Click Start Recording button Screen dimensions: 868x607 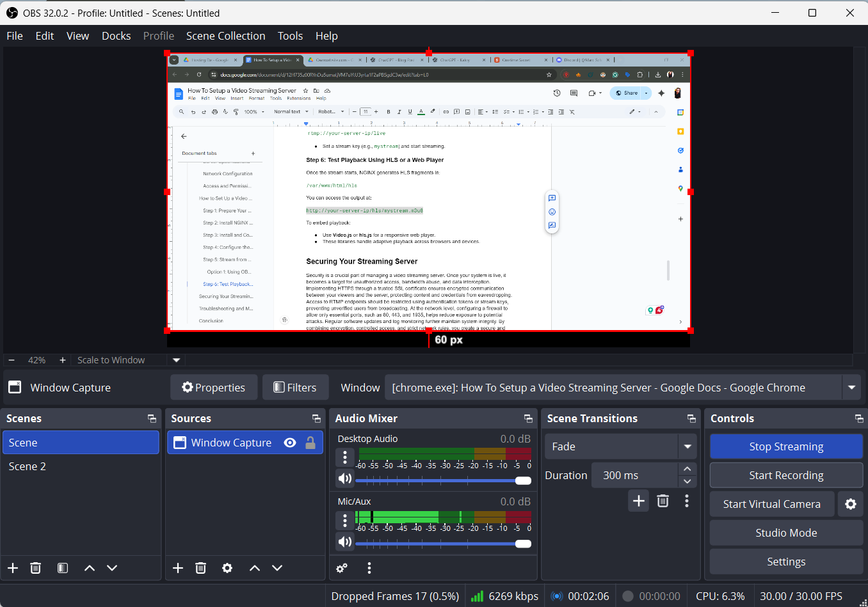[x=786, y=475]
